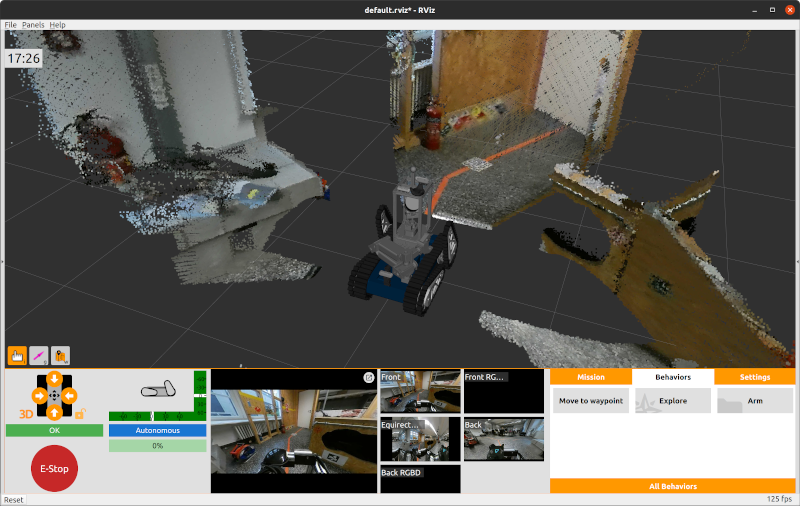Click the horizontal green flipper angle gauge
The image size is (800, 506).
(150, 414)
